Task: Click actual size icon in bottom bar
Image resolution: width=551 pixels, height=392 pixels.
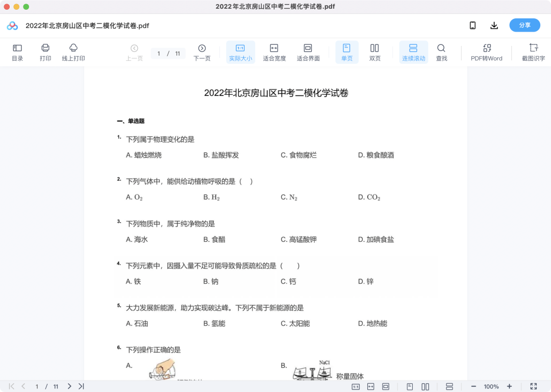Action: coord(356,386)
